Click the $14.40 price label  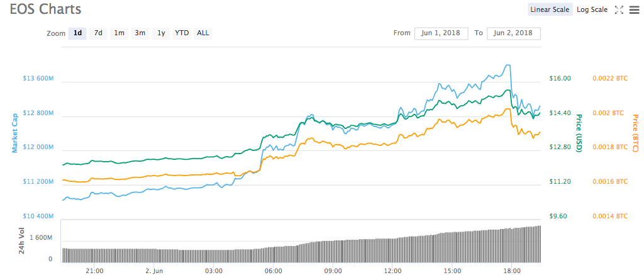(x=560, y=113)
